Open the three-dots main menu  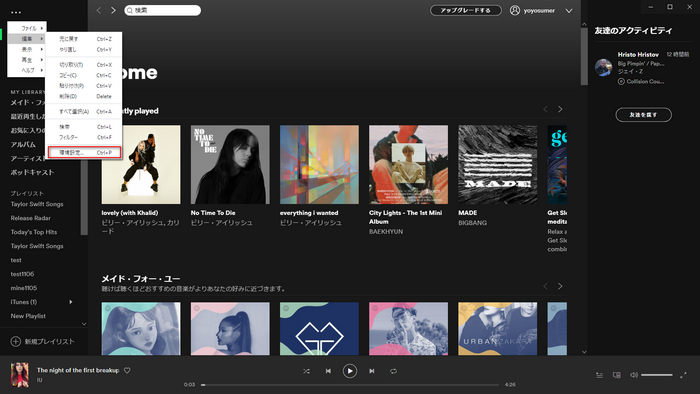click(16, 12)
